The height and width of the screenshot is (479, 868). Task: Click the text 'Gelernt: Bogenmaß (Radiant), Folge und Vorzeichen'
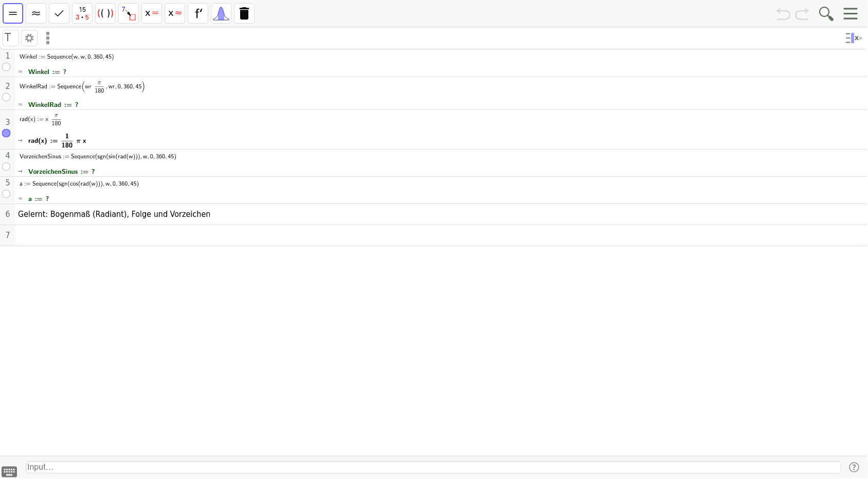[114, 214]
